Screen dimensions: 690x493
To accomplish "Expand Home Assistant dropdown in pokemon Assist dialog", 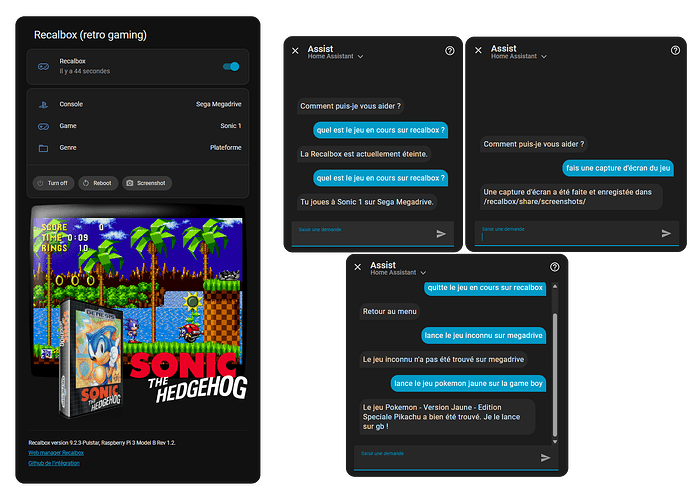I will tap(398, 273).
